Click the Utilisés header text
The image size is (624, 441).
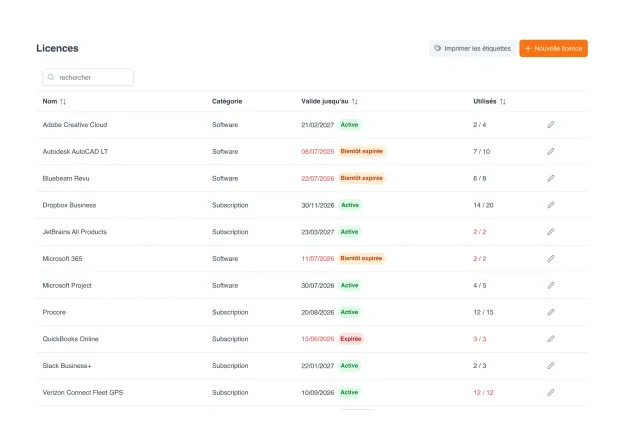click(485, 101)
